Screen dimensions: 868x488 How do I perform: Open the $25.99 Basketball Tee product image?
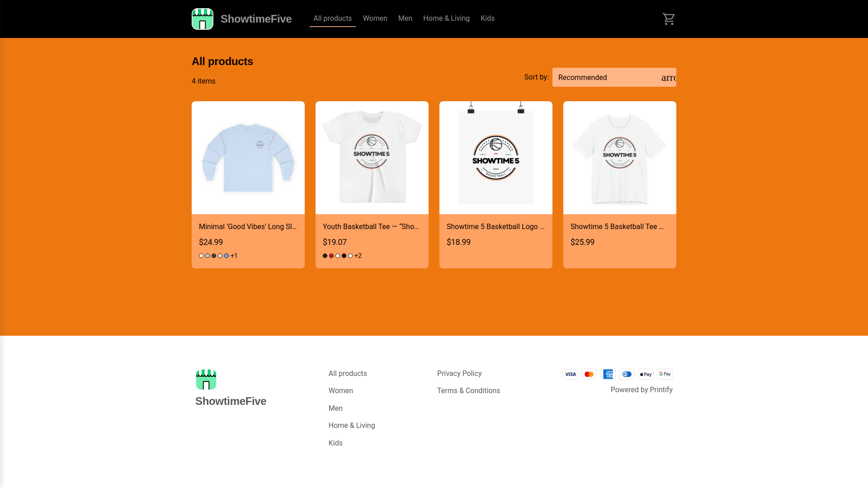click(x=620, y=158)
